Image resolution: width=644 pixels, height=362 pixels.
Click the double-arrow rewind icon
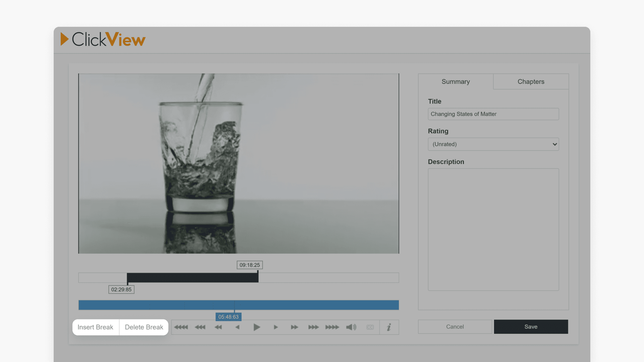pyautogui.click(x=218, y=327)
